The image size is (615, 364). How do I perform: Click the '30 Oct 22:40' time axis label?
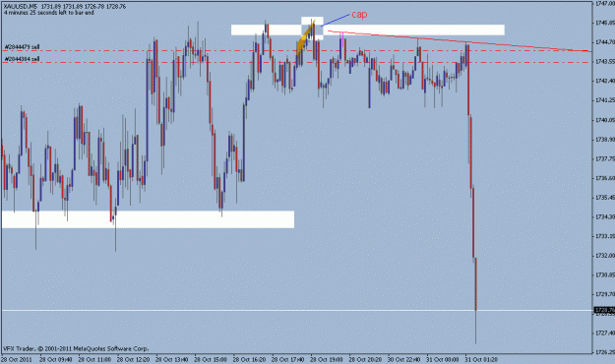404,359
